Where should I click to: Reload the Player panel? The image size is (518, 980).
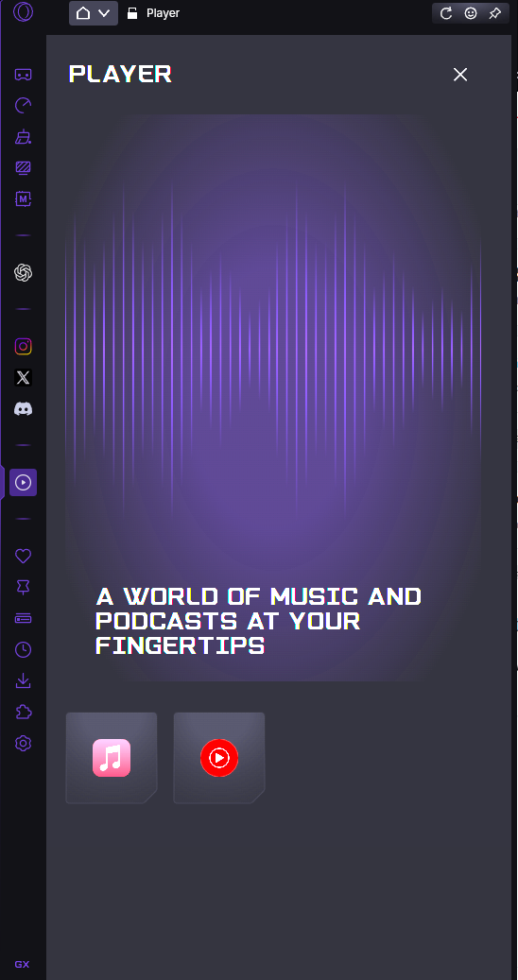pos(446,13)
